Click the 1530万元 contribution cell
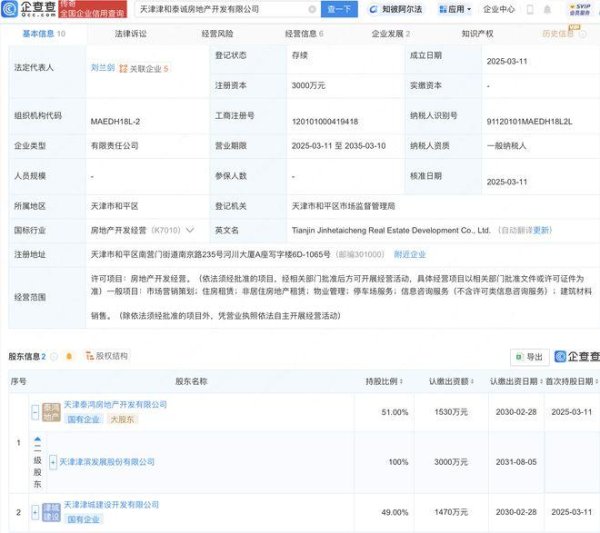Image resolution: width=600 pixels, height=533 pixels. (451, 412)
